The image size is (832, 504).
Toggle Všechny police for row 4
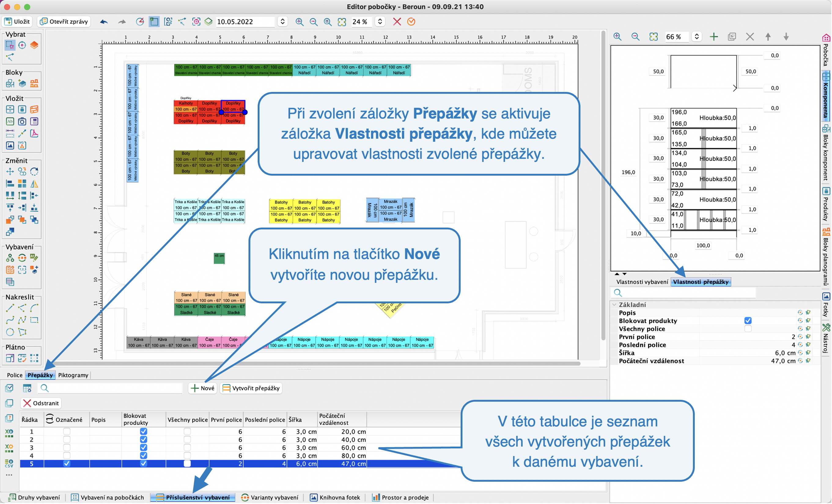[x=187, y=455]
